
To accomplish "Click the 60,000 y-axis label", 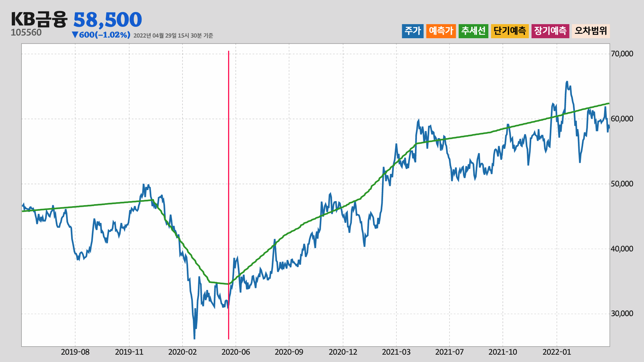I will tap(622, 119).
